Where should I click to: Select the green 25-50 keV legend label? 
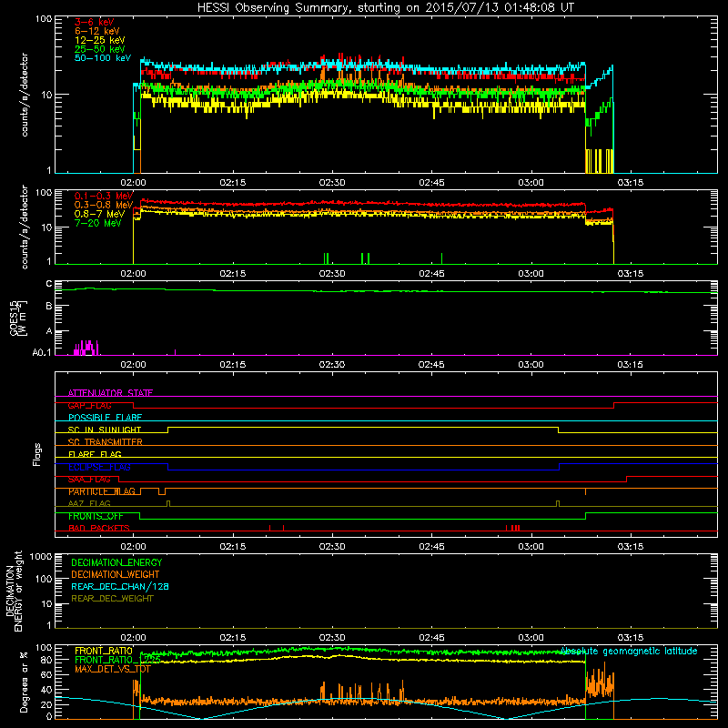100,49
